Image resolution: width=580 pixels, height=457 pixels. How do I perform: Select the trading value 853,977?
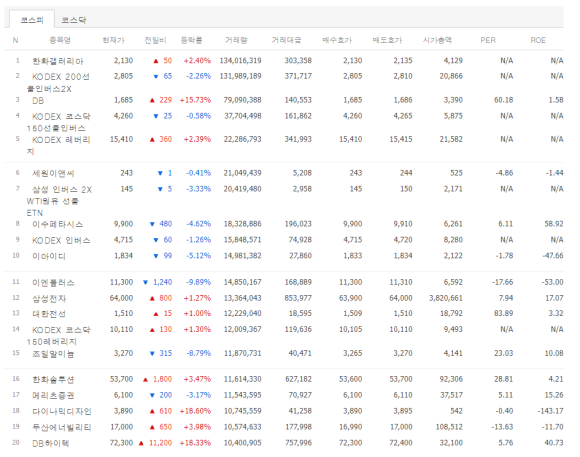[298, 298]
